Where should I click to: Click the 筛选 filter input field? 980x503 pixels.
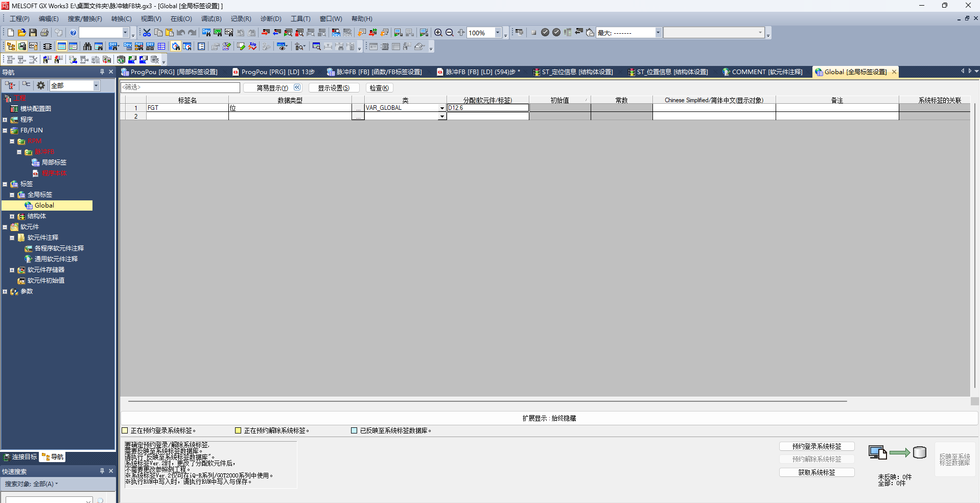pyautogui.click(x=180, y=87)
